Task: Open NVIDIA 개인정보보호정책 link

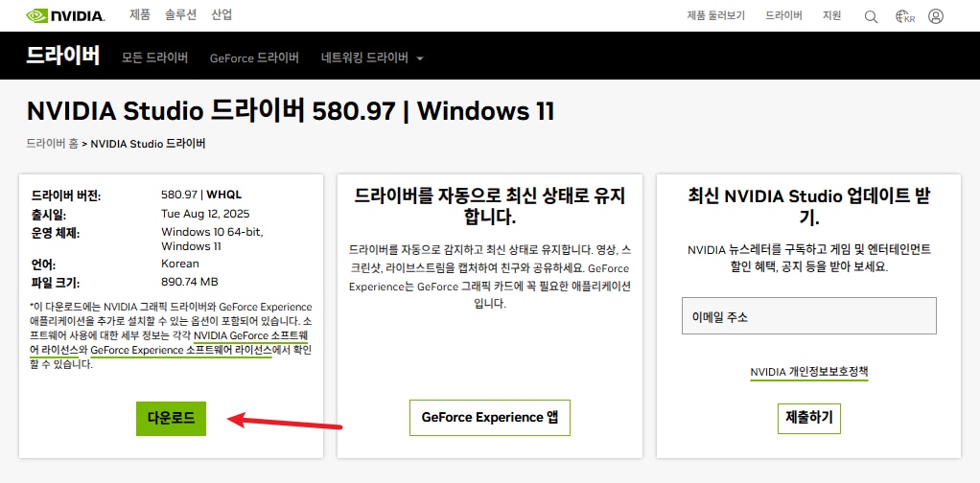Action: pos(808,372)
